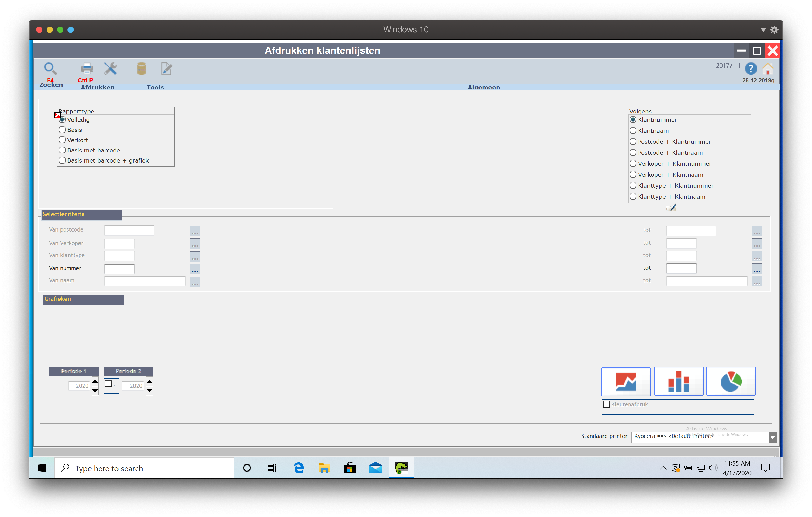The width and height of the screenshot is (812, 517).
Task: Open the wrench and screwdriver settings icon
Action: (x=110, y=69)
